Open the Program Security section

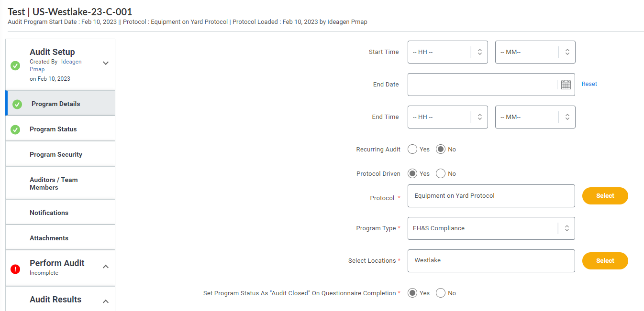pos(60,154)
